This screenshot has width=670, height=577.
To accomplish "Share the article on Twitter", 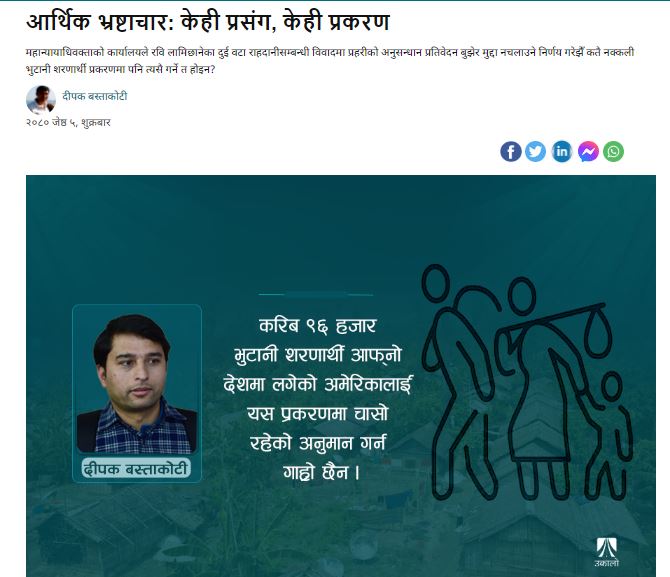I will tap(535, 151).
